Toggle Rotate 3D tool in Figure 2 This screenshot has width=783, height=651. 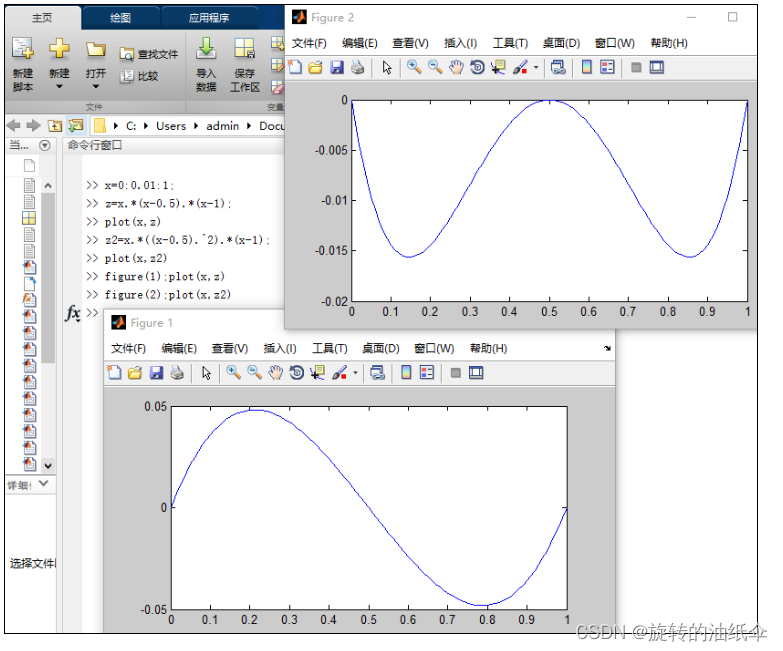pyautogui.click(x=477, y=67)
